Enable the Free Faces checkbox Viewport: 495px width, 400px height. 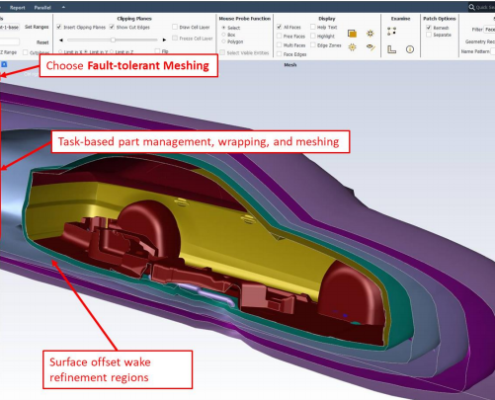pyautogui.click(x=279, y=36)
